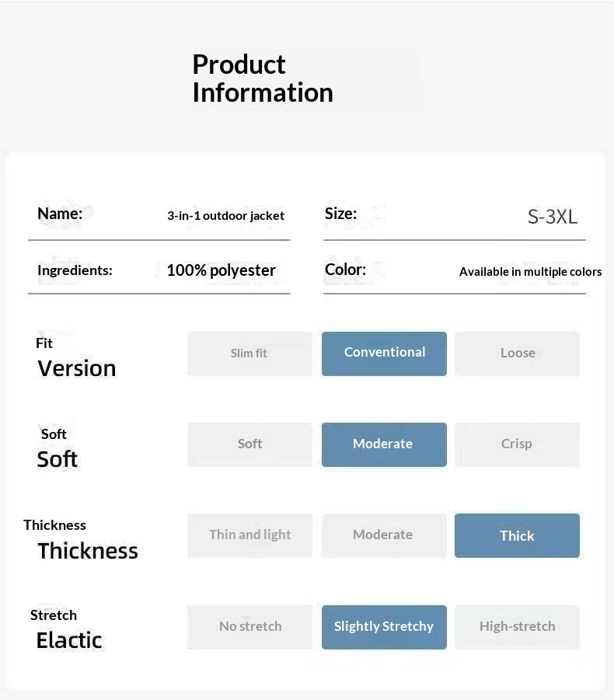Select the Crisp softness option
Viewport: 614px width, 700px height.
[x=517, y=444]
